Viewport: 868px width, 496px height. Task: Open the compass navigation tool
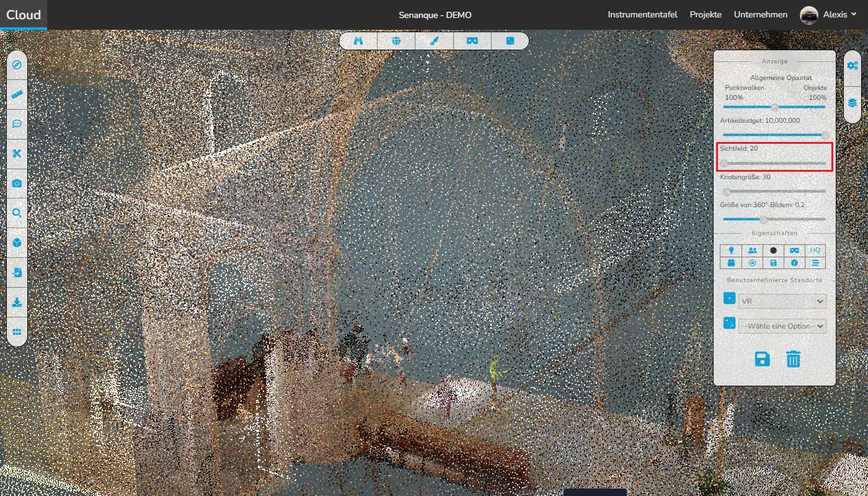17,65
